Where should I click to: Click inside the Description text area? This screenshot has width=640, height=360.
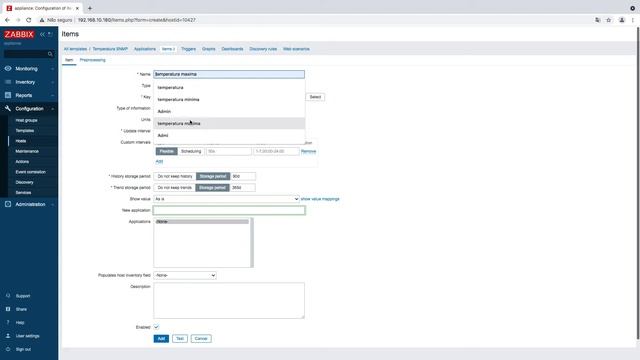point(229,300)
